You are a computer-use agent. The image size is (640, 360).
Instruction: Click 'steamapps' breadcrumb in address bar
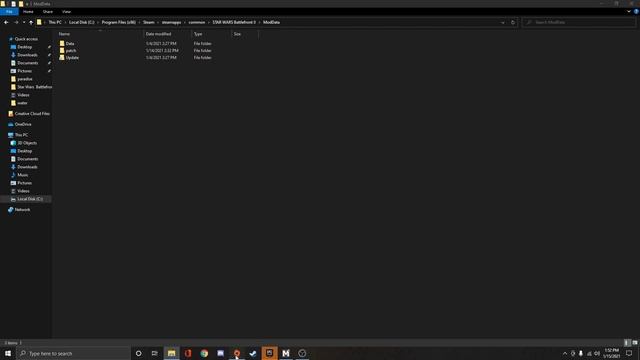[171, 22]
